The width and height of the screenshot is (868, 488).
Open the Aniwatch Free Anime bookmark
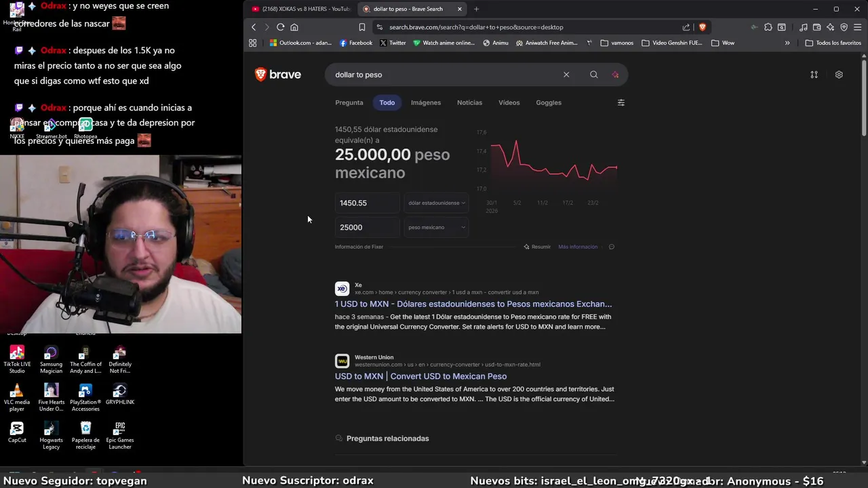(x=547, y=43)
